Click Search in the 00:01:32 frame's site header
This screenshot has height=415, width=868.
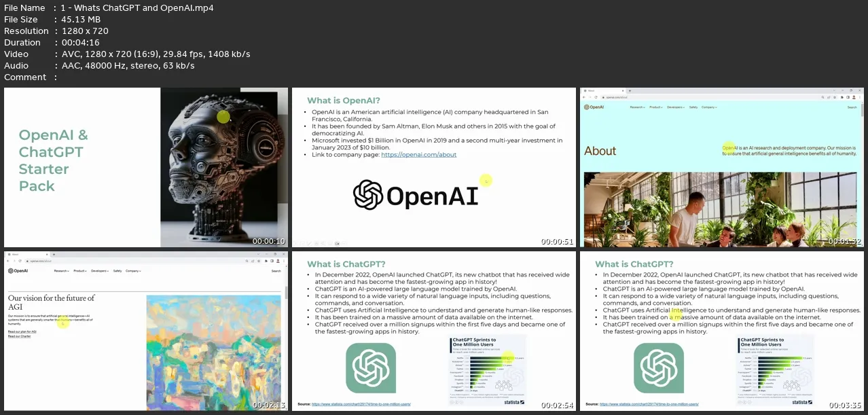point(852,107)
